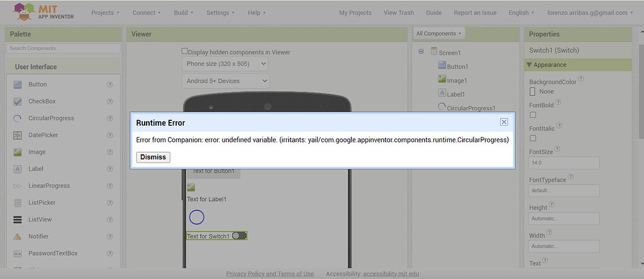Image resolution: width=644 pixels, height=279 pixels.
Task: Dismiss the Runtime Error message
Action: coord(153,157)
